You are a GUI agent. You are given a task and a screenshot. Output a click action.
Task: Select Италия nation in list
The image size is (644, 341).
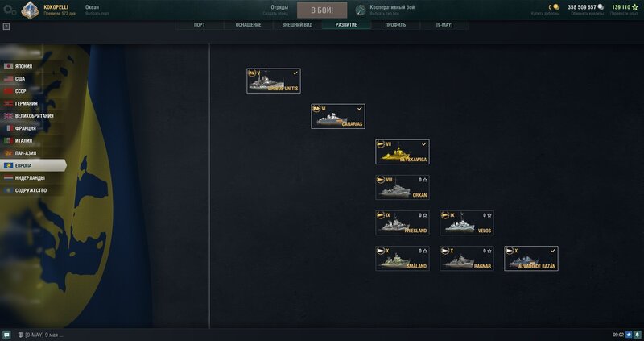[x=32, y=141]
